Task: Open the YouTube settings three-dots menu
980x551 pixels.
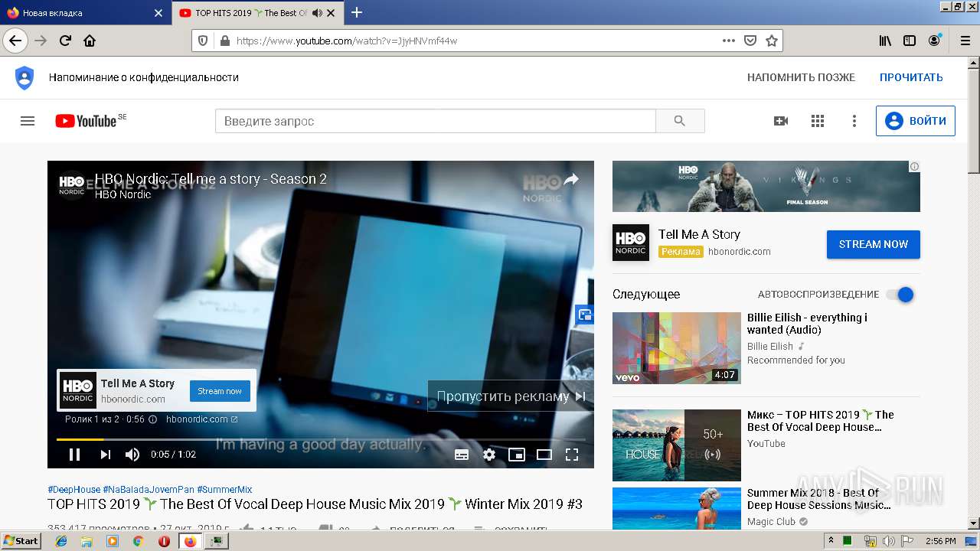Action: point(854,121)
